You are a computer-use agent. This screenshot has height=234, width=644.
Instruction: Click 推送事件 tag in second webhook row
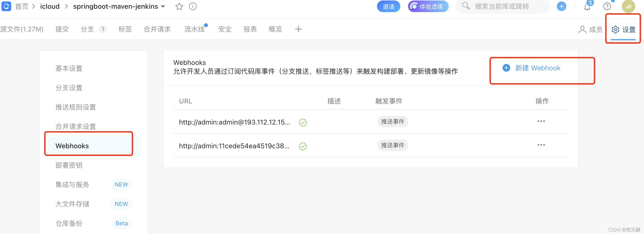click(393, 145)
